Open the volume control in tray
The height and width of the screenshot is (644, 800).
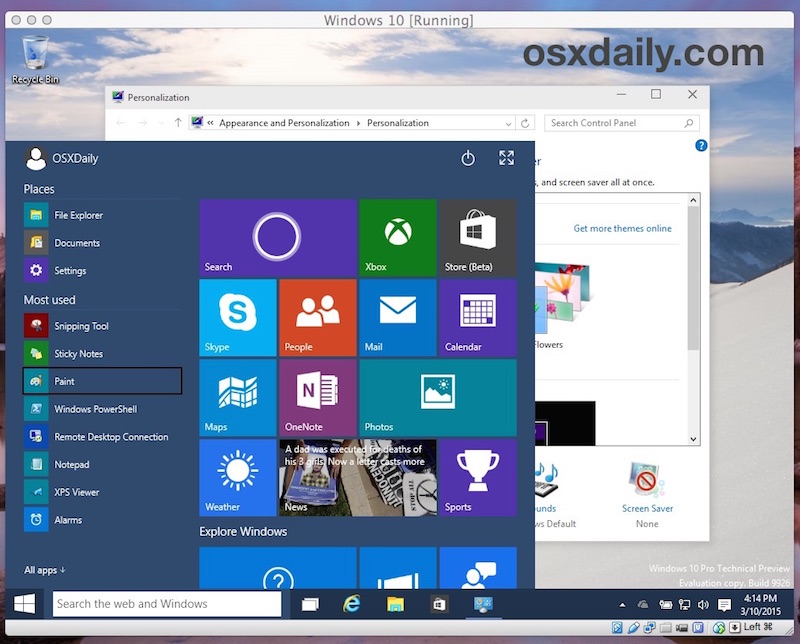[x=704, y=605]
